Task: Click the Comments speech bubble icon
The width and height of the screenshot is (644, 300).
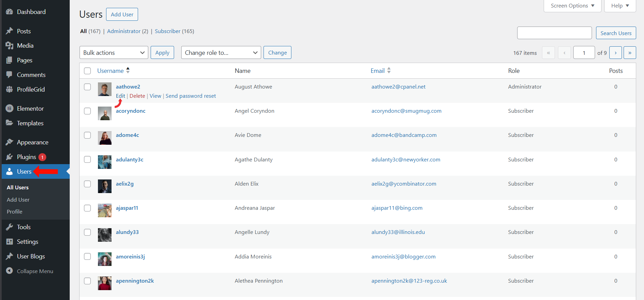Action: (10, 75)
